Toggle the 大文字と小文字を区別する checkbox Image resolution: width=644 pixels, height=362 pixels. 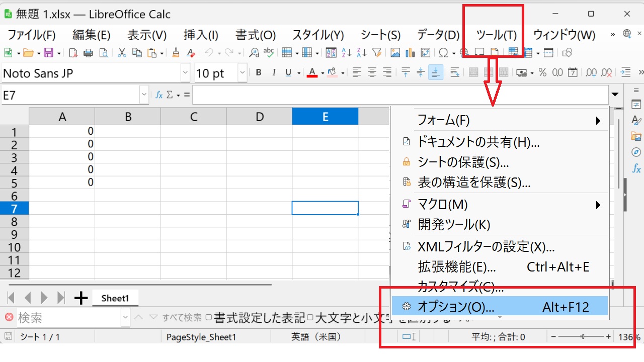tap(310, 318)
